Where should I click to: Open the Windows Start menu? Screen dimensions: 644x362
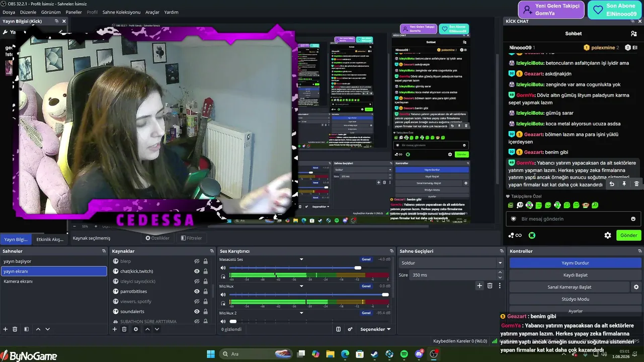210,354
